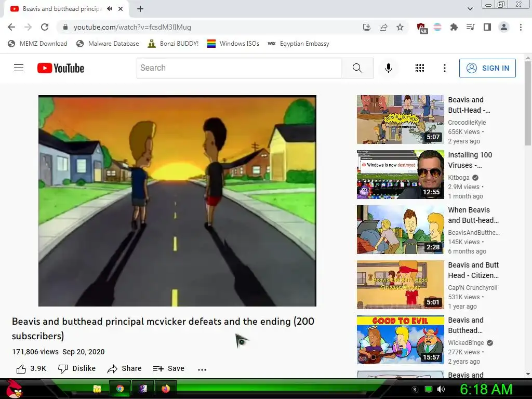Image resolution: width=532 pixels, height=399 pixels.
Task: Open Angry Birds start button
Action: click(x=14, y=389)
